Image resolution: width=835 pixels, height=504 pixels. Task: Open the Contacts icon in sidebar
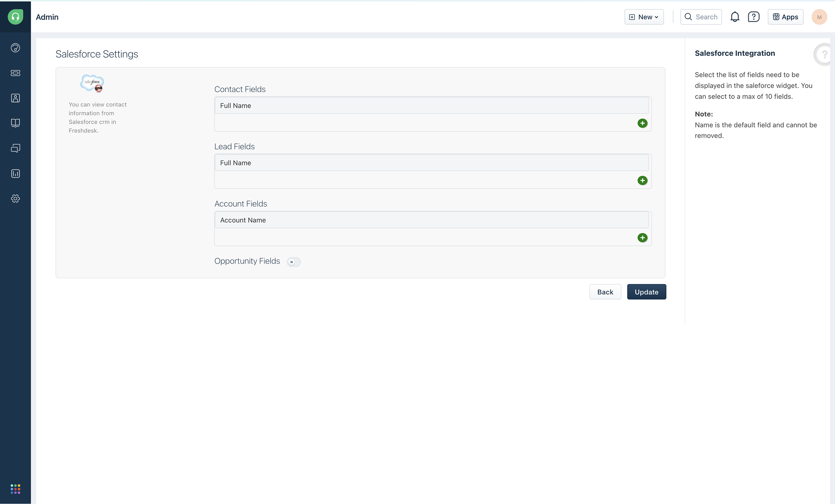[x=15, y=98]
